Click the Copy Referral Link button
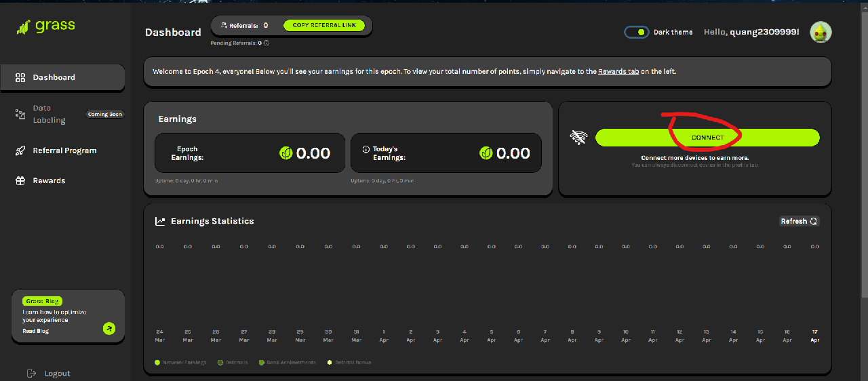The image size is (868, 381). tap(324, 25)
